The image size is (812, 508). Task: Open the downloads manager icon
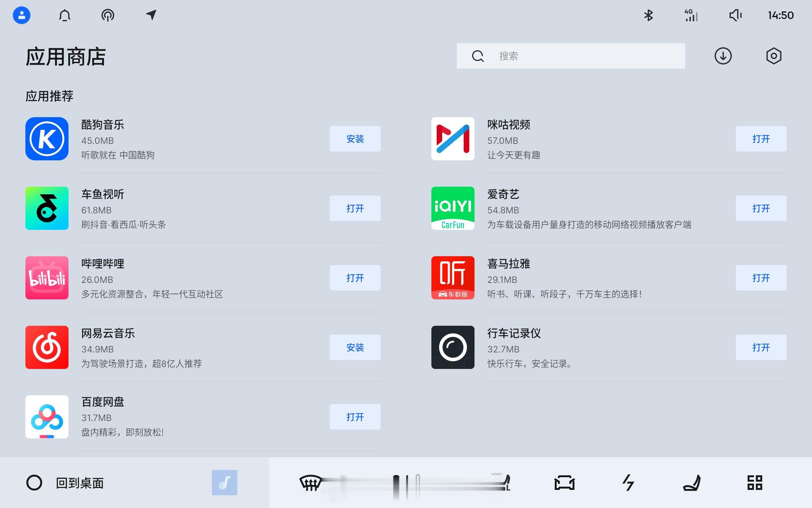723,56
